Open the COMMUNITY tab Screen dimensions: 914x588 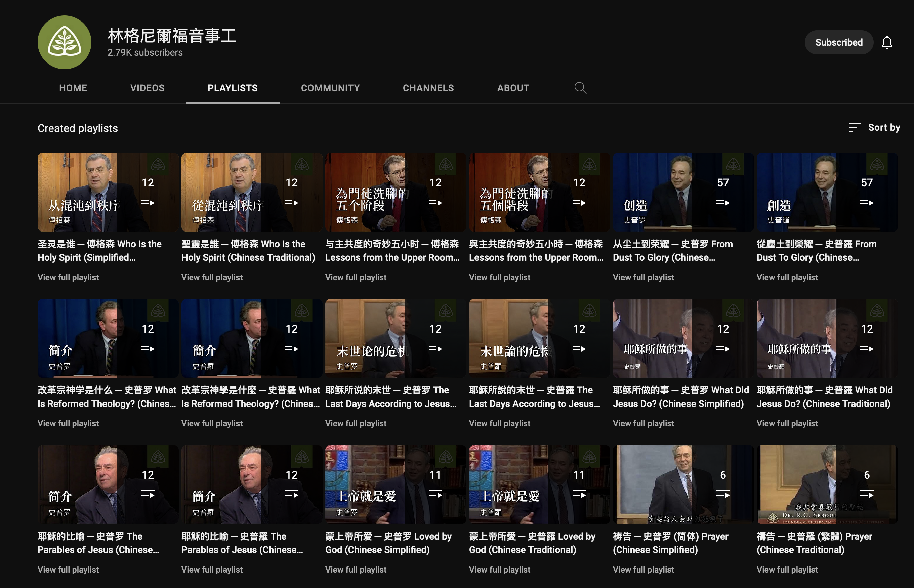click(330, 88)
